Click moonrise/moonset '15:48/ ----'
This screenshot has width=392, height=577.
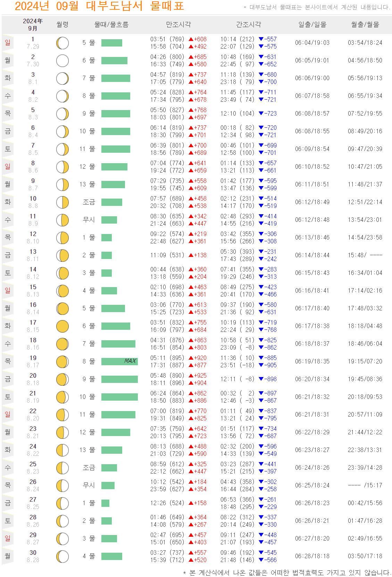[365, 255]
